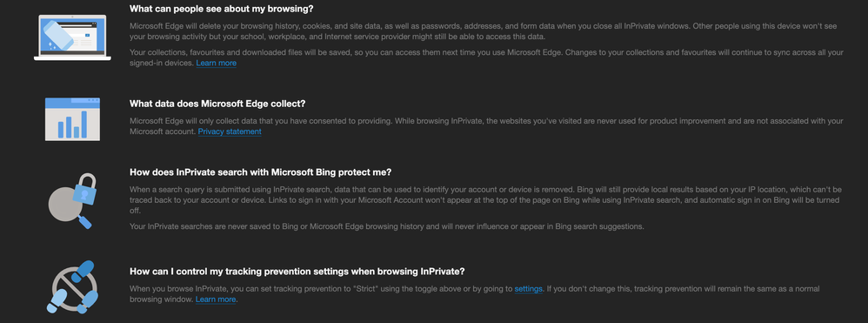
Task: Click the tracking prevention settings question heading
Action: pos(297,272)
